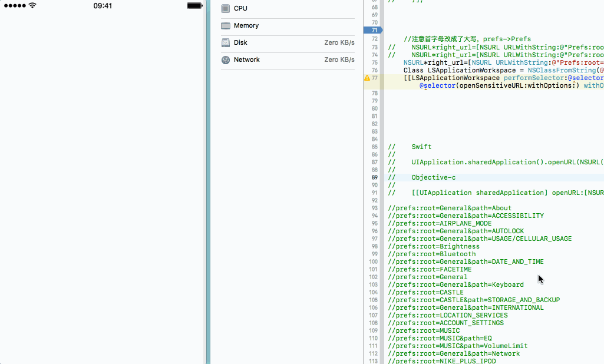Click the prefs:root=AIRPLANE_MODE line
Image resolution: width=604 pixels, height=364 pixels.
[x=440, y=223]
